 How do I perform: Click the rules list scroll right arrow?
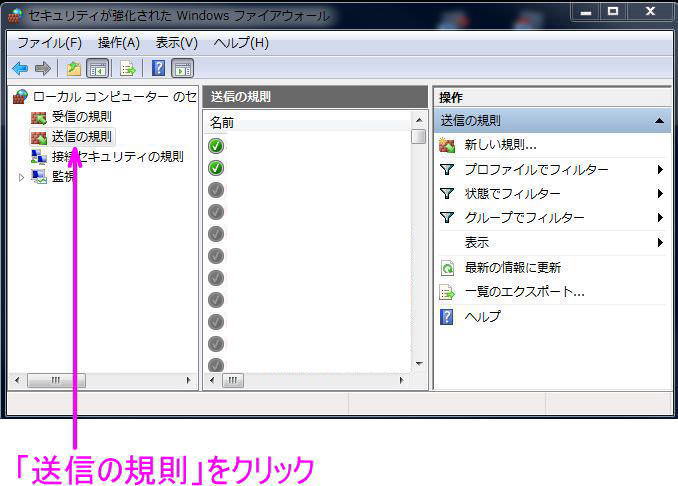tap(401, 380)
